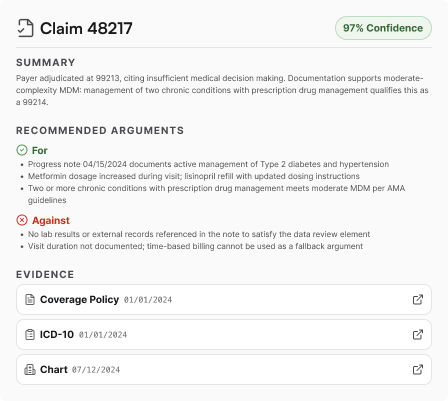448x401 pixels.
Task: Click the No lab results bullet
Action: (199, 234)
